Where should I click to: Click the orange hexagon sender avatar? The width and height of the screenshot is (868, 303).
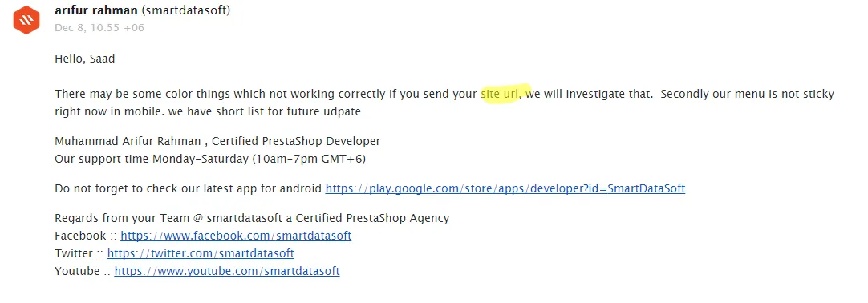pos(26,21)
